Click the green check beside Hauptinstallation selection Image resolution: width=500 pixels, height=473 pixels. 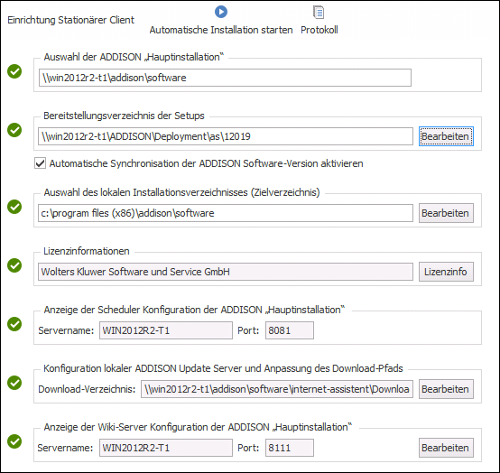15,71
